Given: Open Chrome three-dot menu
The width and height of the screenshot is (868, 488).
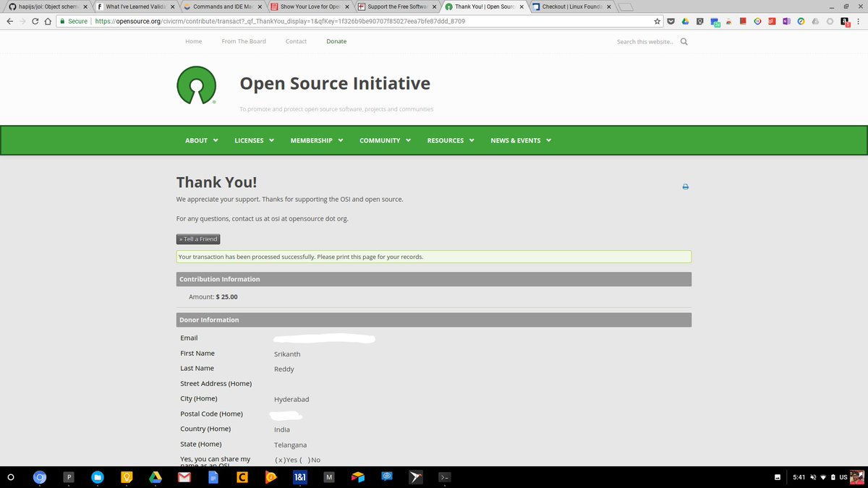Looking at the screenshot, I should [x=858, y=22].
